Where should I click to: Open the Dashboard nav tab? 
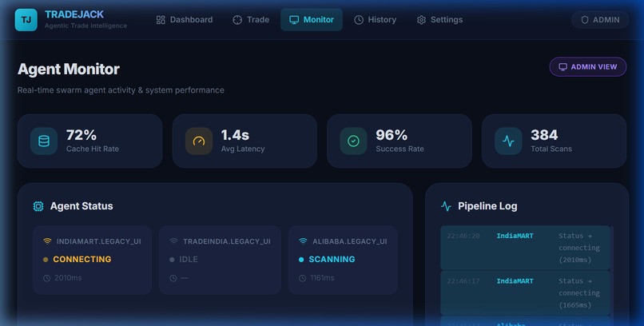pos(185,20)
